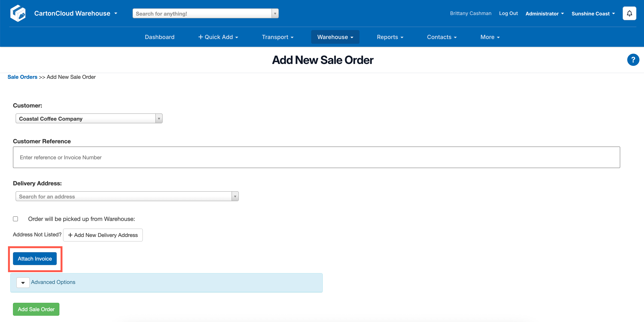The image size is (644, 322).
Task: Check the warehouse pickup order checkbox
Action: 15,219
